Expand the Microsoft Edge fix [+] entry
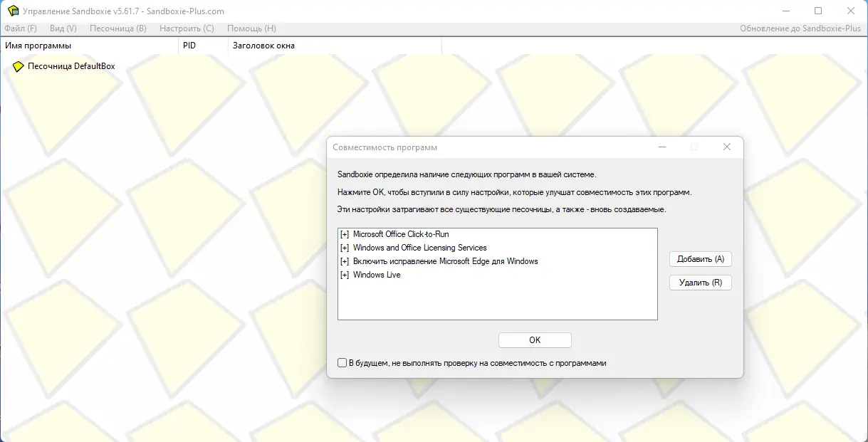This screenshot has height=442, width=868. pos(345,261)
